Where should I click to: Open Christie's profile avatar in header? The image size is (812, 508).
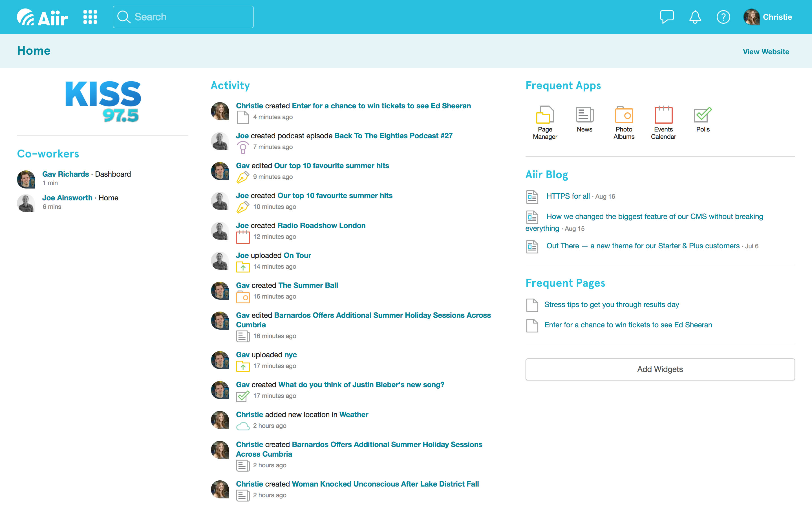[751, 17]
